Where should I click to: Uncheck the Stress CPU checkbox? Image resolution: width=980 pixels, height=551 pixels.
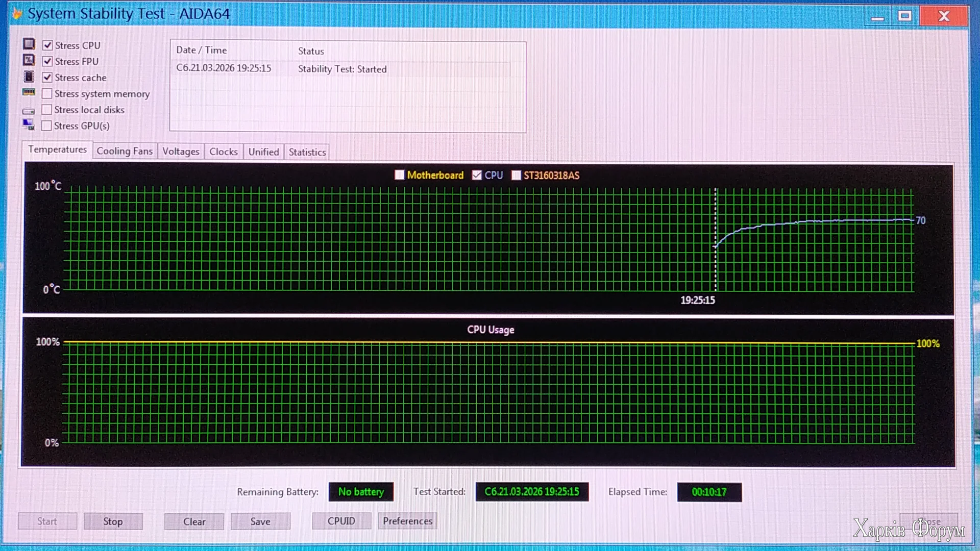pyautogui.click(x=47, y=45)
